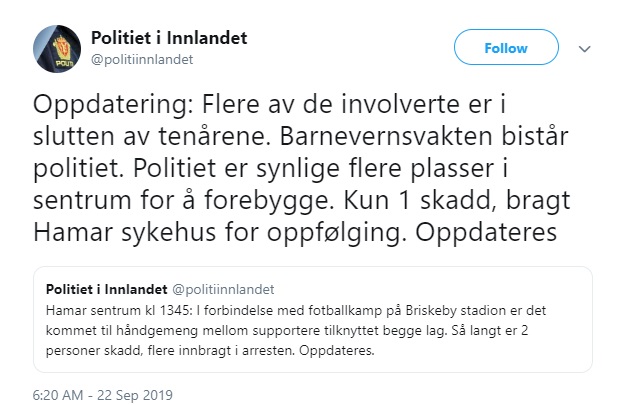Click the '22 Sep 2019' date
Screen dimensions: 625x405
click(135, 389)
